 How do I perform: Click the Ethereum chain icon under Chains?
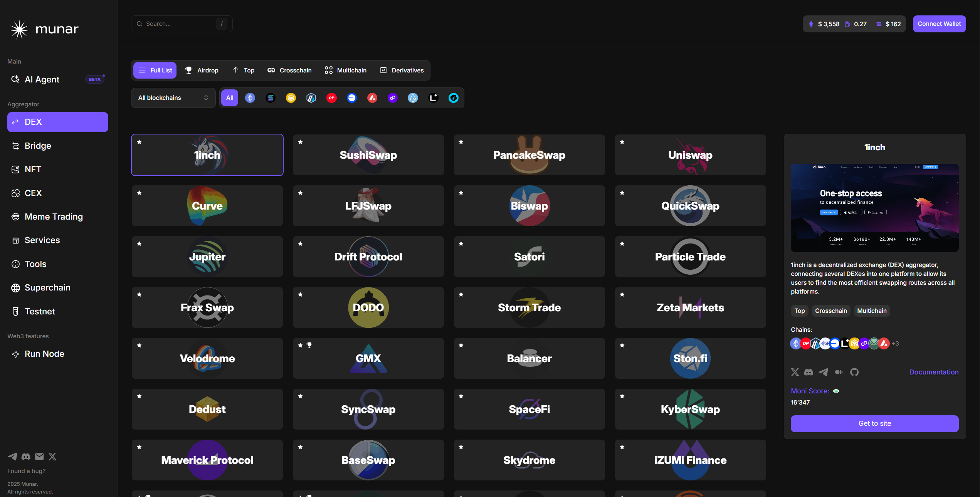tap(796, 343)
